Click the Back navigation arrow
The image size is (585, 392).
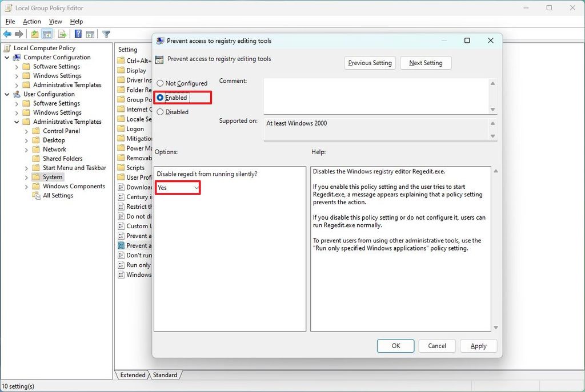7,34
